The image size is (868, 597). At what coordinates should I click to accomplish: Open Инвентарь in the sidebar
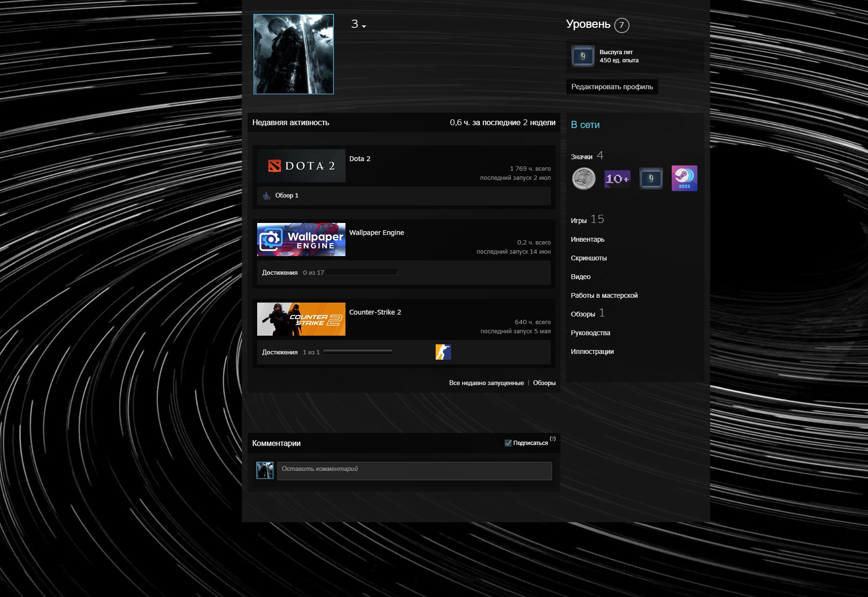[587, 239]
